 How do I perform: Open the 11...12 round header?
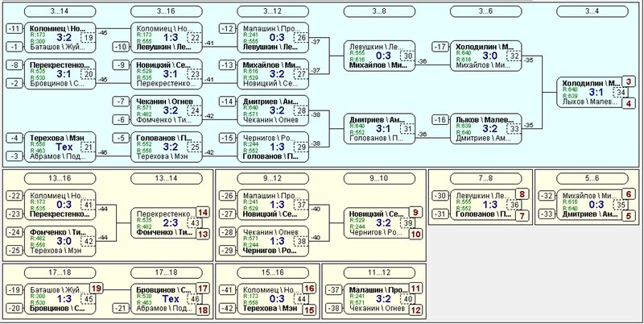pos(379,272)
